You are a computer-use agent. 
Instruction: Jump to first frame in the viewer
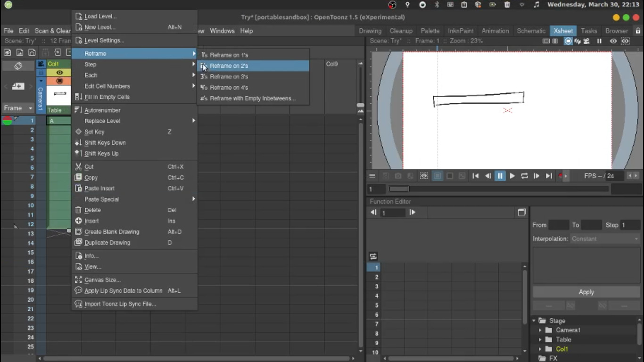[x=475, y=176]
